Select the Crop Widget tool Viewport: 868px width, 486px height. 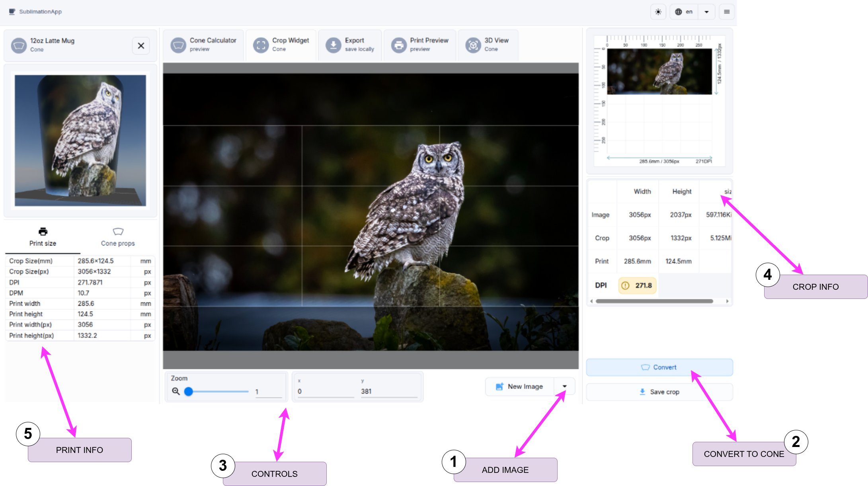[281, 45]
